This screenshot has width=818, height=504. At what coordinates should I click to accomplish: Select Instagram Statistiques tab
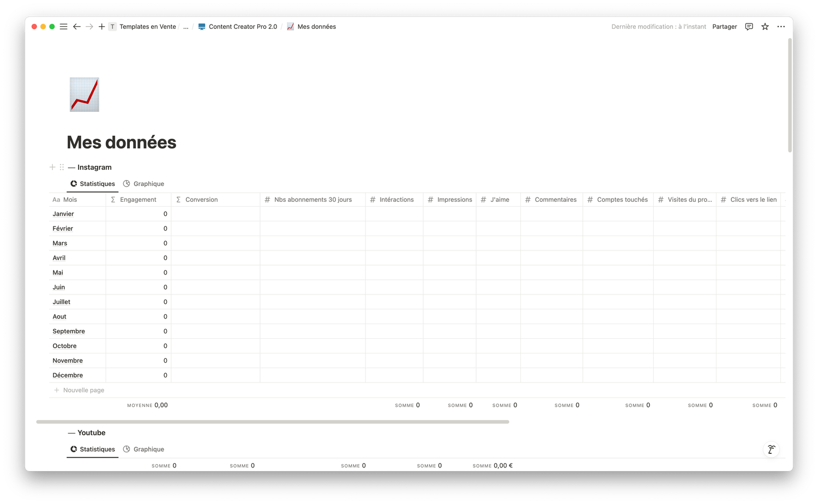tap(93, 184)
